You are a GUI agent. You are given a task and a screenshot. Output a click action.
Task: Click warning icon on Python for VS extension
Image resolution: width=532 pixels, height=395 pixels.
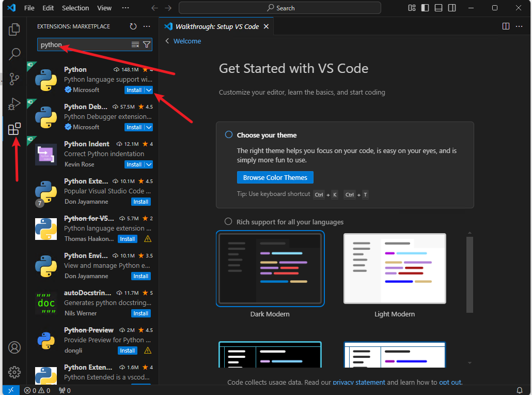pos(148,239)
